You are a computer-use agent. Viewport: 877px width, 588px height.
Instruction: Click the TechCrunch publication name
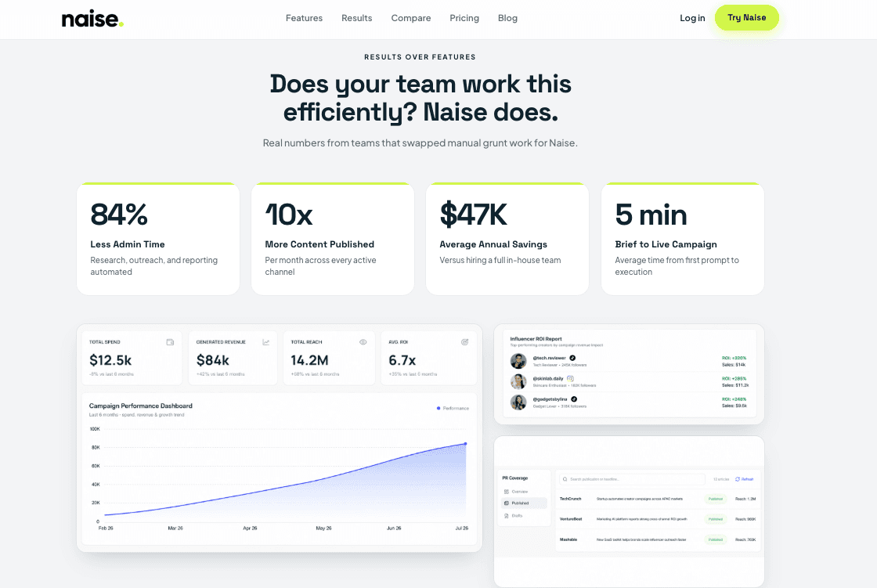pyautogui.click(x=571, y=499)
